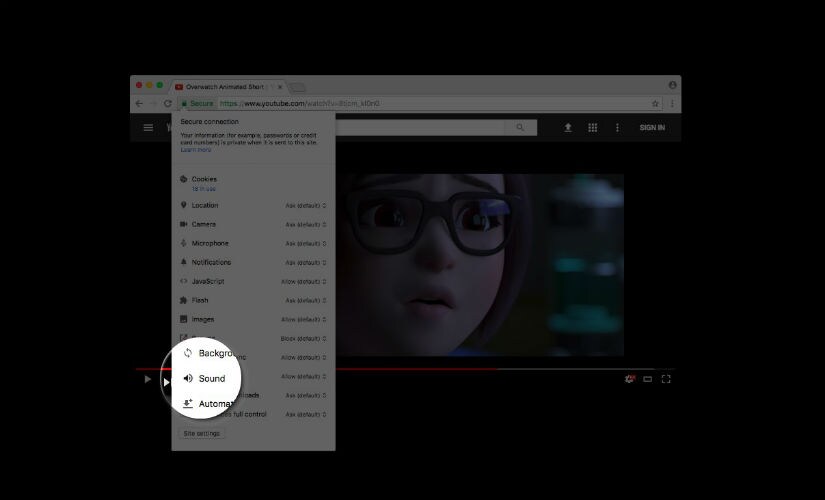Open the YouTube apps grid icon
Screen dimensions: 825x500
tap(592, 127)
